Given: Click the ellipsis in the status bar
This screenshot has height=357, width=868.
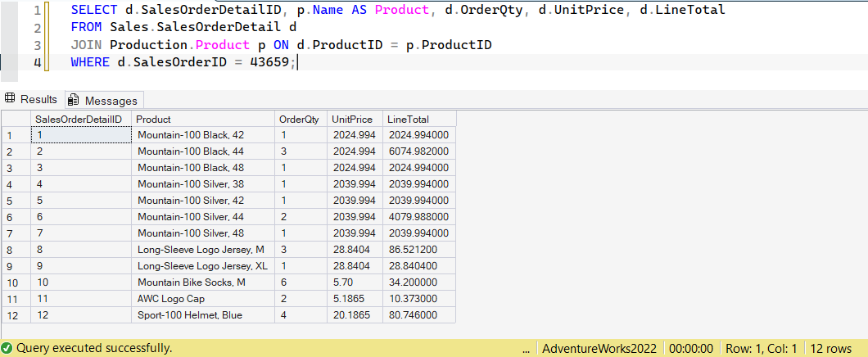Looking at the screenshot, I should tap(527, 350).
